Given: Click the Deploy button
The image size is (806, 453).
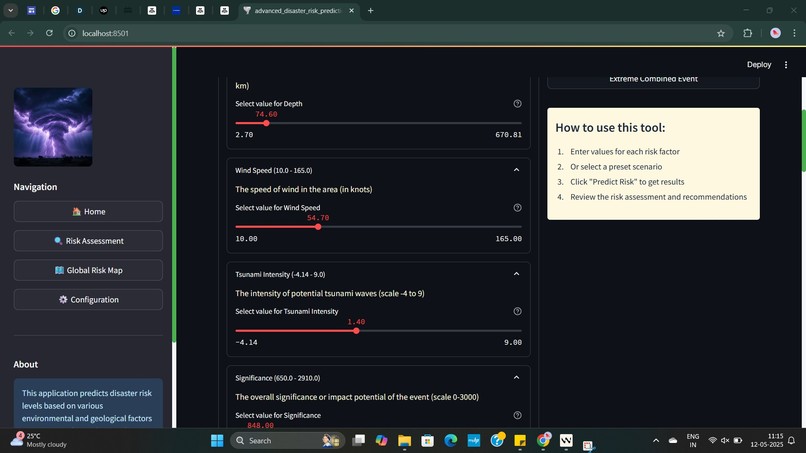Looking at the screenshot, I should coord(759,64).
